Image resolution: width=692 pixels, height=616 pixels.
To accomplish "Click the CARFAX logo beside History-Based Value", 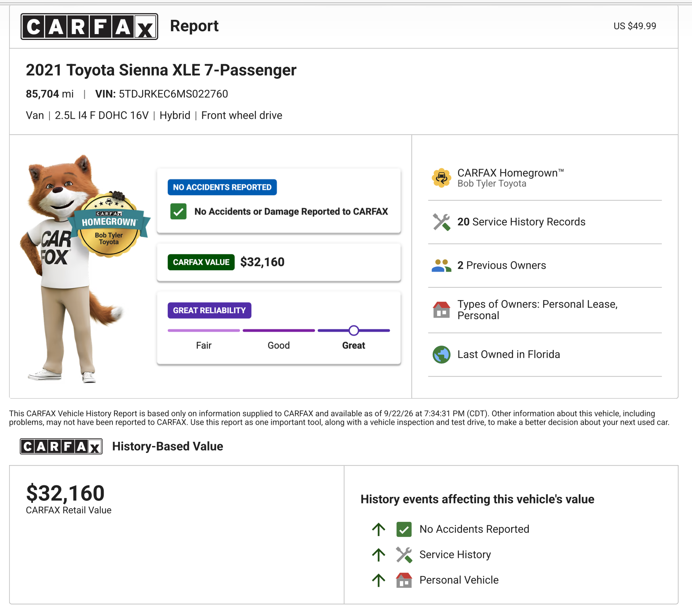I will (61, 447).
